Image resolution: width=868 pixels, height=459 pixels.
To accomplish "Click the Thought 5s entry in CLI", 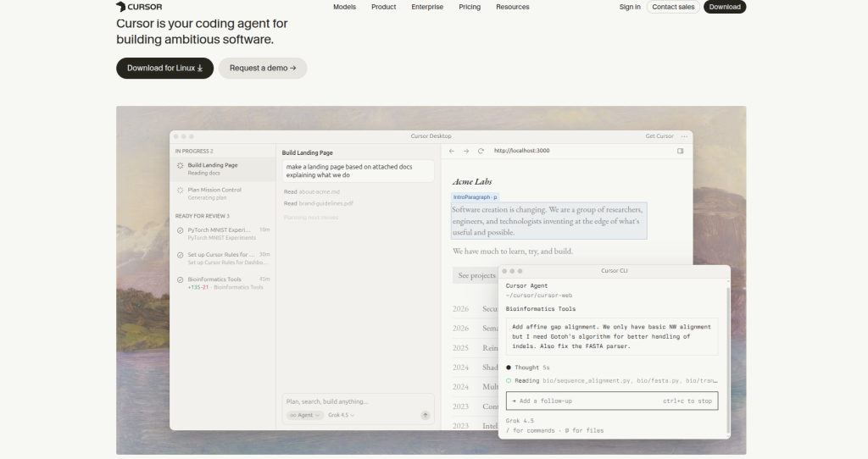I will 527,368.
